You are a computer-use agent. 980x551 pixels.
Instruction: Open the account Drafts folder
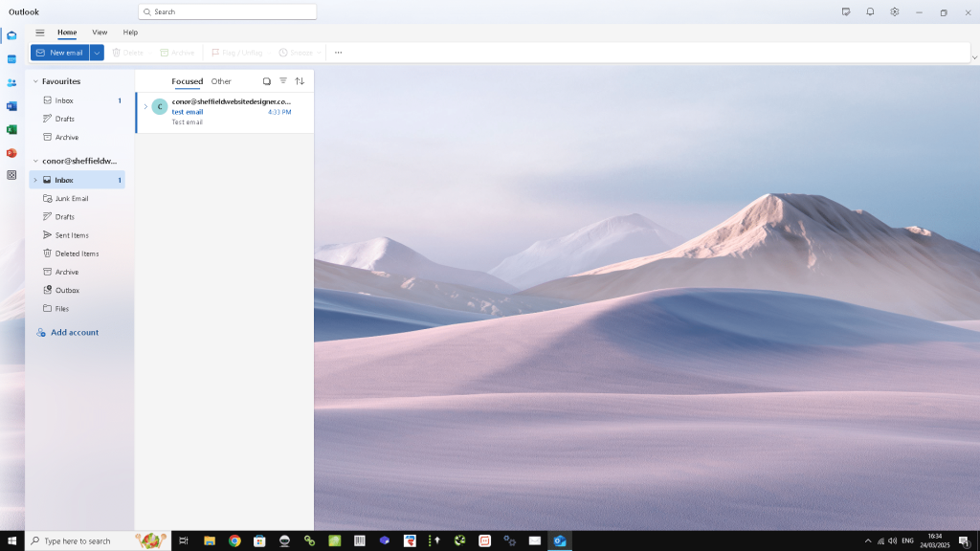point(78,217)
